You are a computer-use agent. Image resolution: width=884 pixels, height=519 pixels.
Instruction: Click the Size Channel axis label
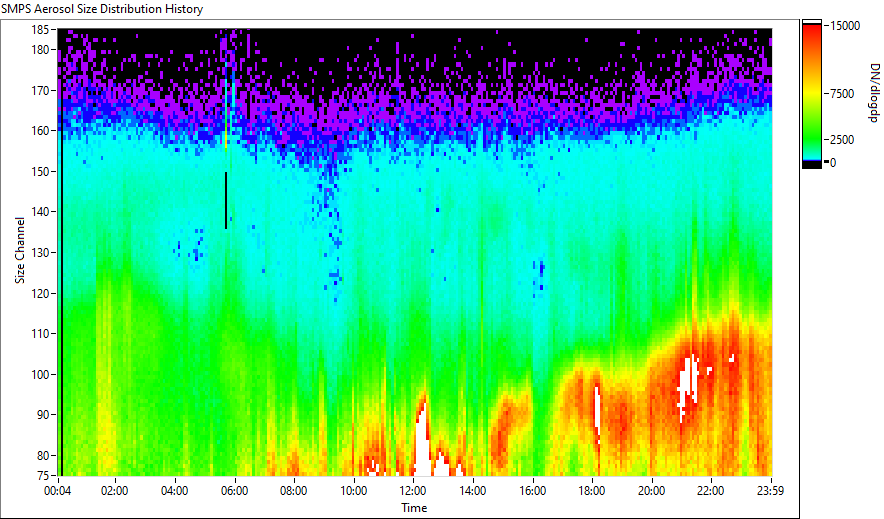coord(20,250)
